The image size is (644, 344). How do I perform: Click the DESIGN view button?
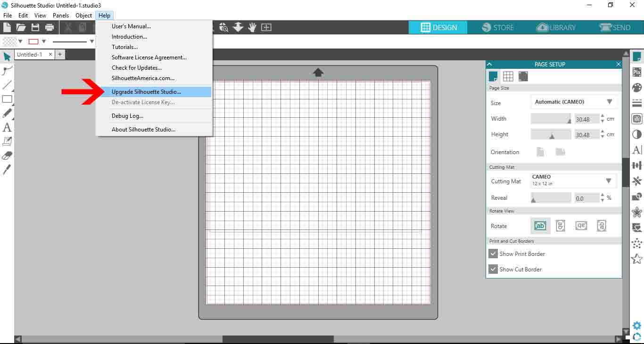click(x=438, y=27)
